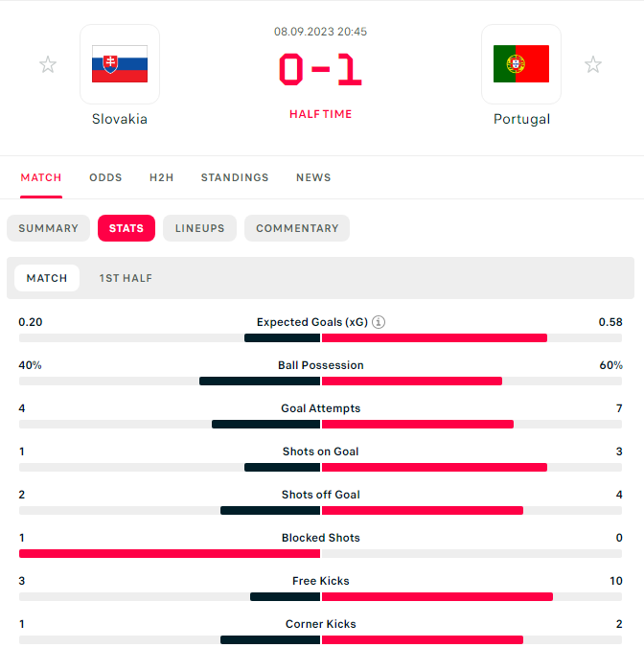Favorite Portugal with the star icon

coord(593,64)
